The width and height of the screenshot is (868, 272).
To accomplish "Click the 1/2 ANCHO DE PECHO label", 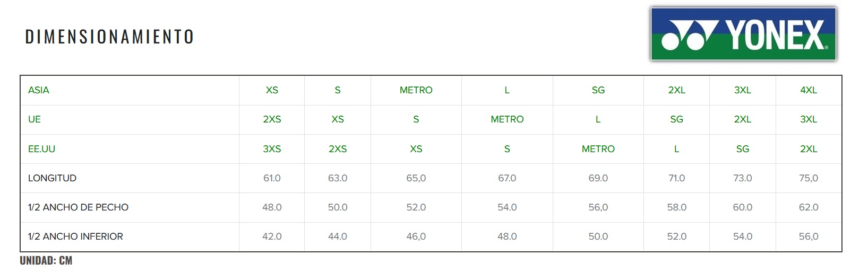I will (x=78, y=207).
